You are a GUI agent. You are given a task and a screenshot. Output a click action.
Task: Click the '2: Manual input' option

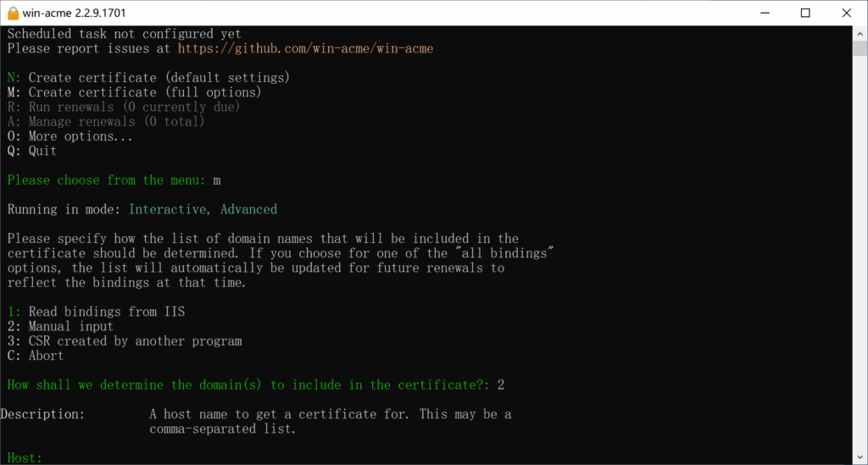coord(60,326)
